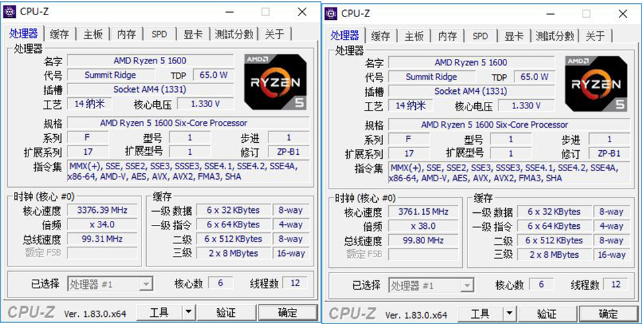This screenshot has height=326, width=644.
Task: Minimize the left CPU-Z window
Action: (228, 12)
